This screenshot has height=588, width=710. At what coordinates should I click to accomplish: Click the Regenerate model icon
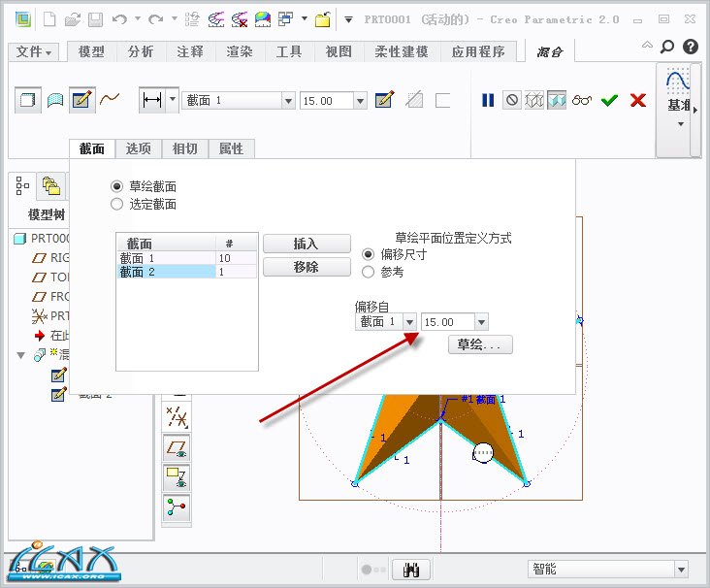tap(192, 19)
